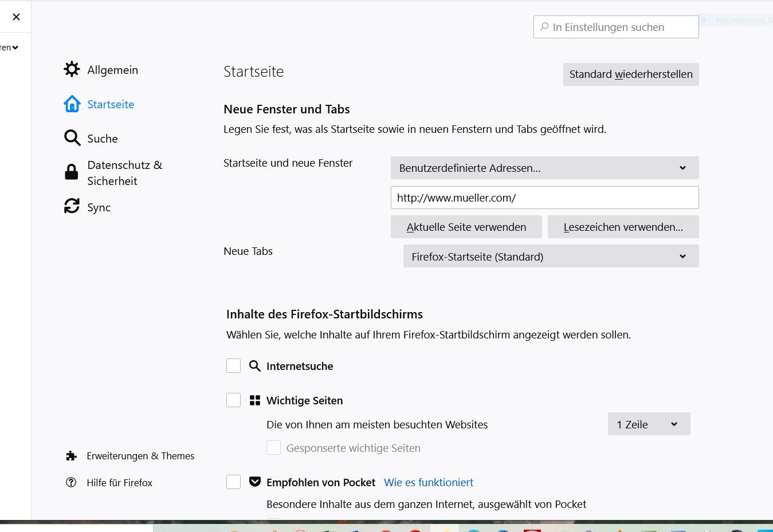This screenshot has height=532, width=773.
Task: Open the Hilfe für Firefox entry
Action: click(119, 483)
